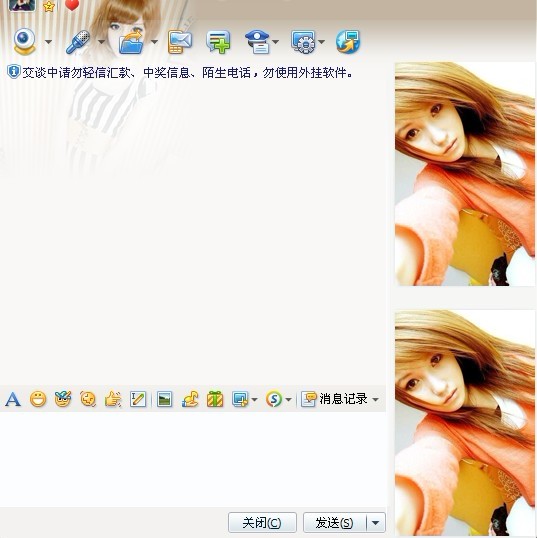Open the send SMS message icon
Screen dimensions: 537x538
(180, 42)
